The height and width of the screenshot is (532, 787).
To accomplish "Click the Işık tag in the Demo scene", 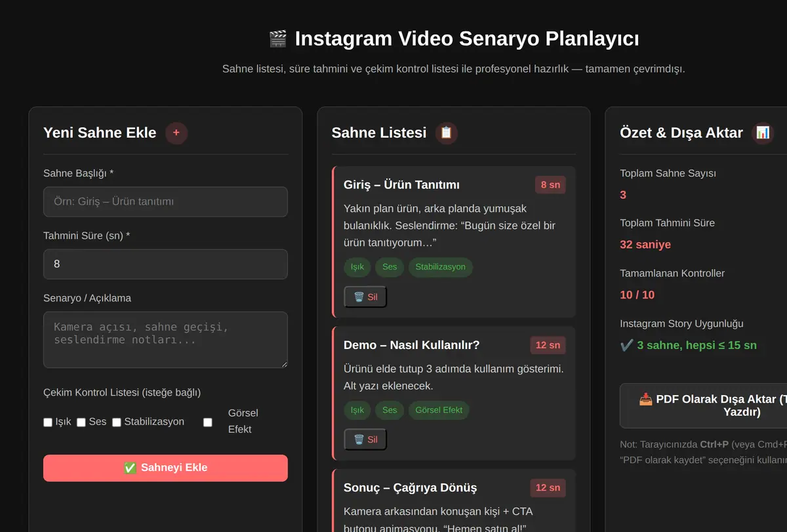I will coord(357,410).
